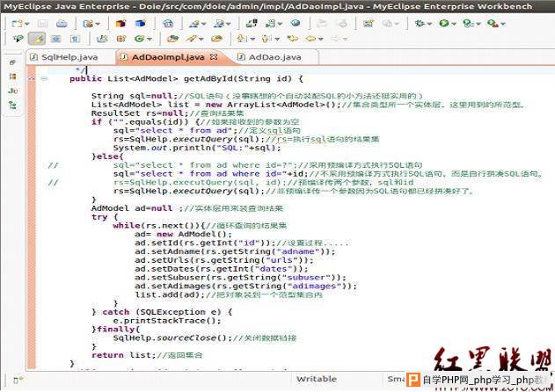Close the AdDaoImpl.java editor tab
The width and height of the screenshot is (555, 392).
(214, 57)
